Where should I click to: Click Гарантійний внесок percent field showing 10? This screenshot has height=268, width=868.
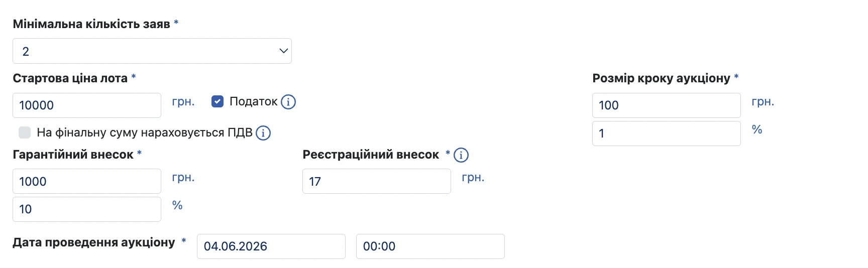point(87,209)
